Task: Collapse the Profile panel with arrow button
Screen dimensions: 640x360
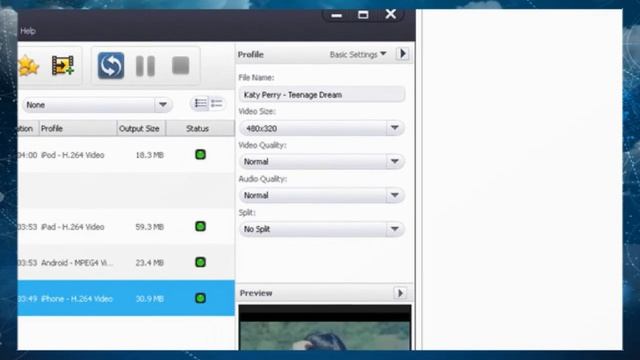Action: click(x=402, y=54)
